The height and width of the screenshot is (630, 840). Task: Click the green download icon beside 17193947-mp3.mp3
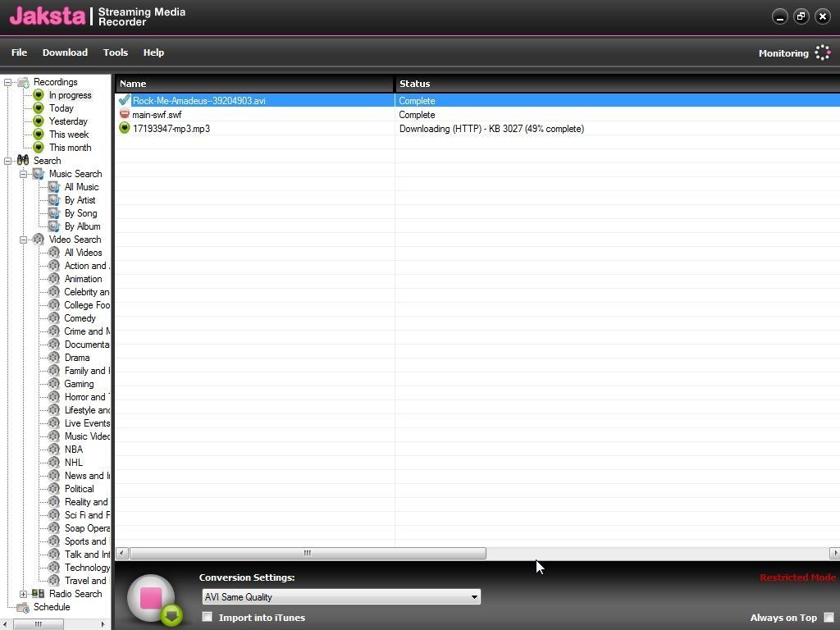pyautogui.click(x=124, y=129)
